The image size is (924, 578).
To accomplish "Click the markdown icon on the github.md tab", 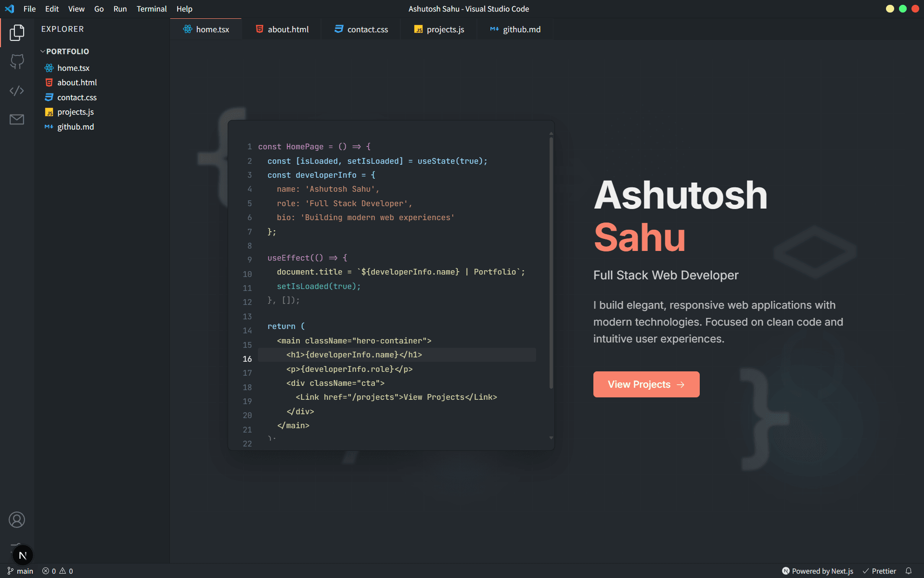I will (493, 29).
